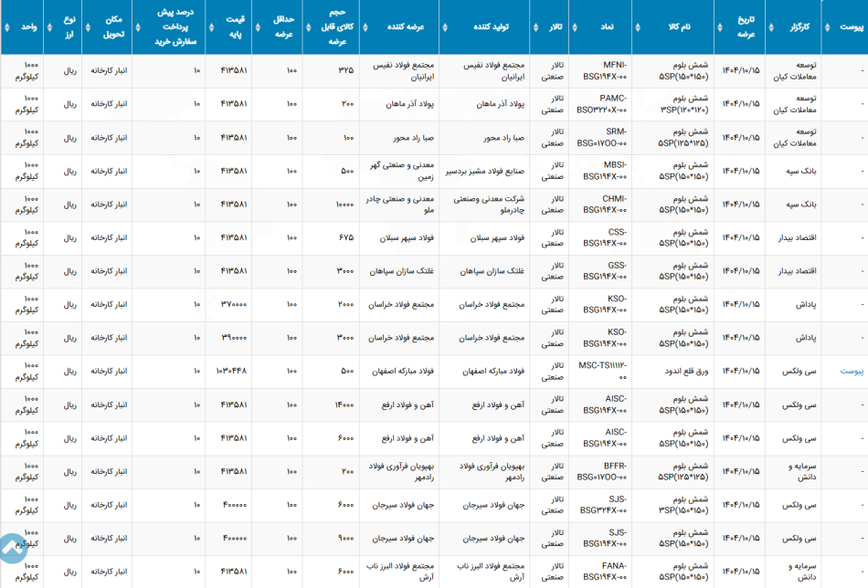Sort by تولید کننده using its arrow icon

445,27
